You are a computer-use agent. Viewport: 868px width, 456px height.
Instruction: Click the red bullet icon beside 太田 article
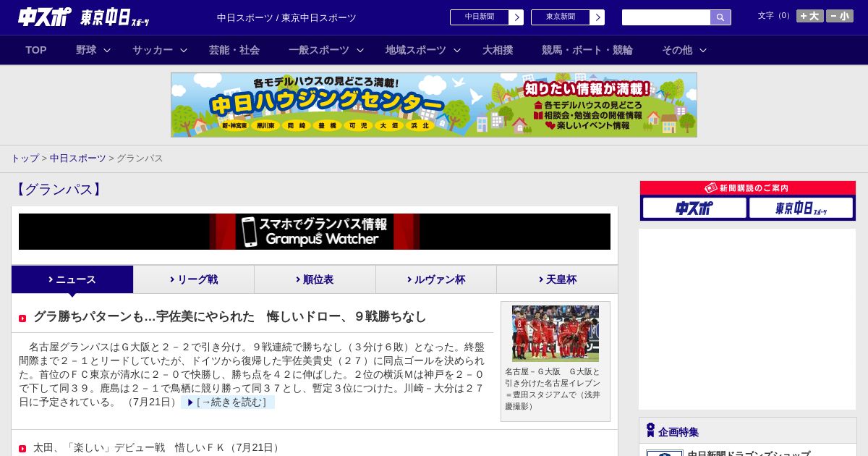22,449
